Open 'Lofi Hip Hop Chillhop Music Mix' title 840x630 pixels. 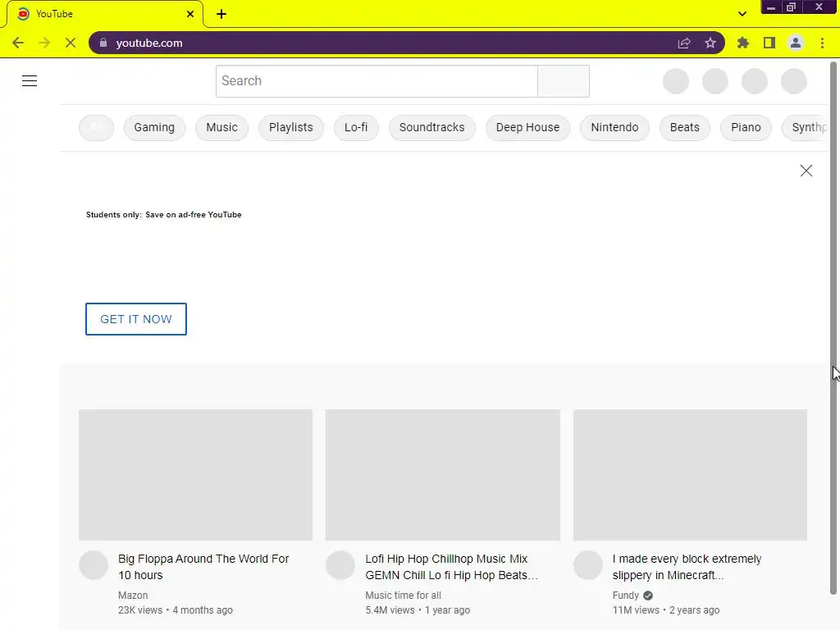pos(452,567)
